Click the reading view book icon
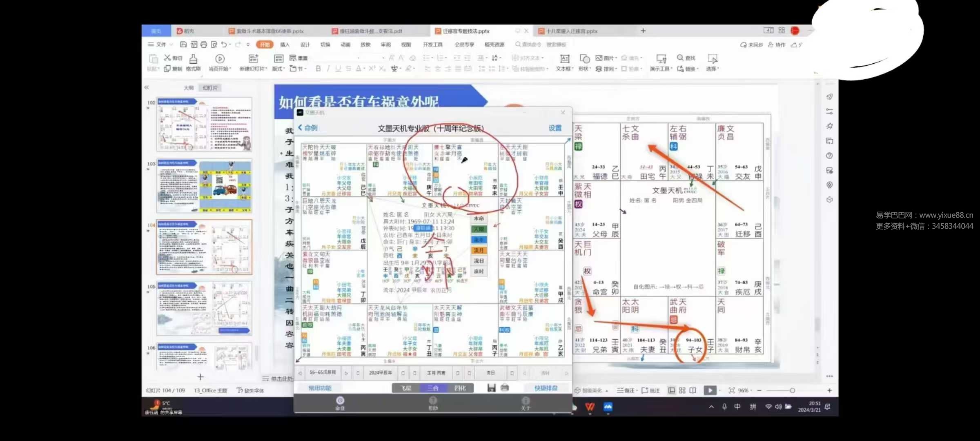The height and width of the screenshot is (441, 980). 693,390
